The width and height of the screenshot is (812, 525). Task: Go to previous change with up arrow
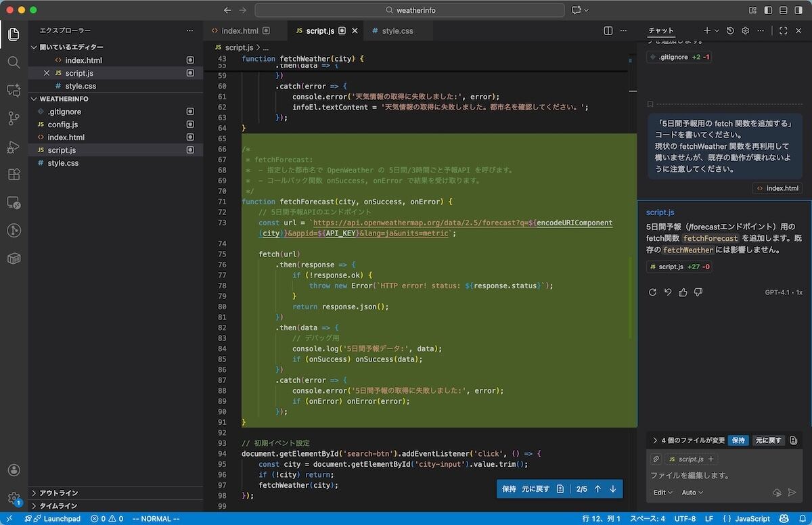point(597,488)
